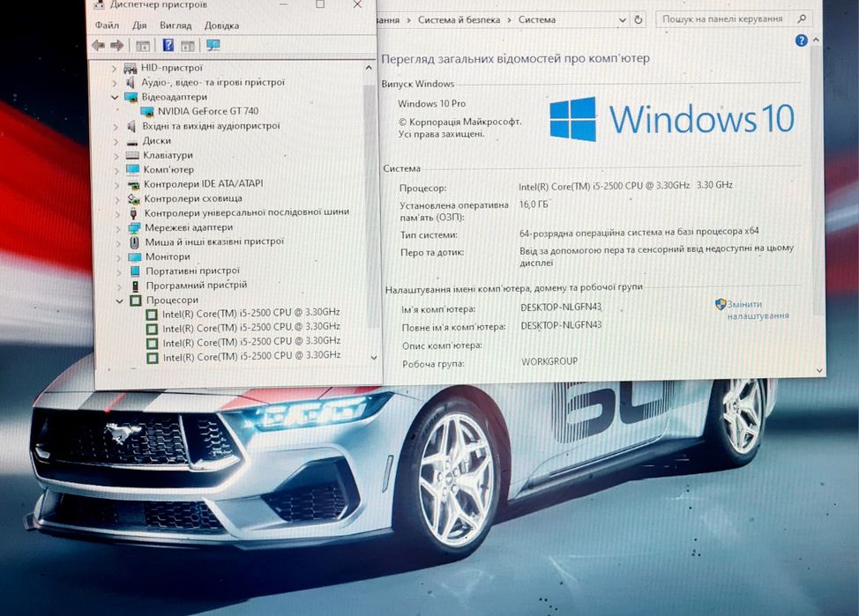The image size is (859, 616).
Task: Click the scan for hardware changes monitor icon
Action: pos(213,45)
